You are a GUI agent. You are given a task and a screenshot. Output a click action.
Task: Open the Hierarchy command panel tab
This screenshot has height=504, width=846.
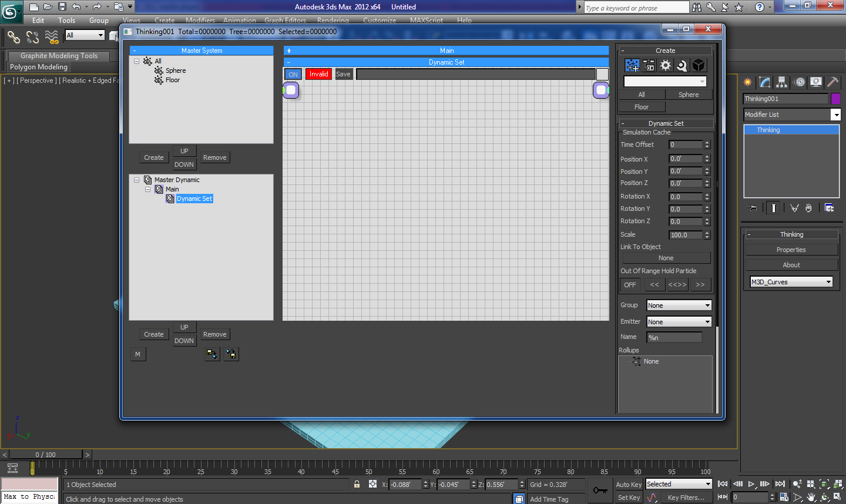coord(782,82)
